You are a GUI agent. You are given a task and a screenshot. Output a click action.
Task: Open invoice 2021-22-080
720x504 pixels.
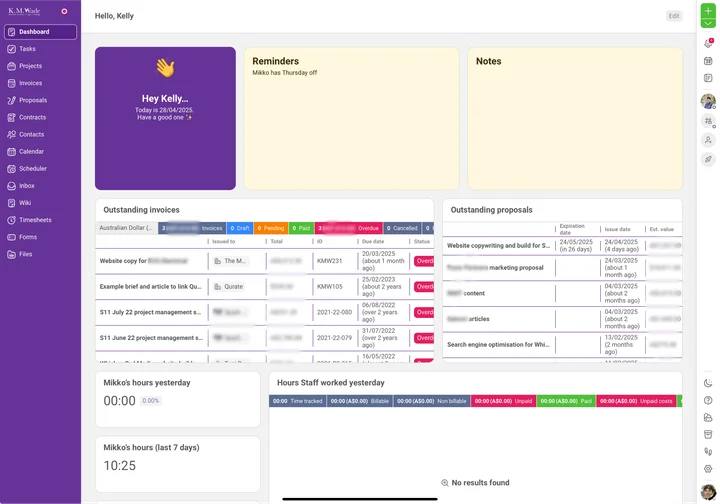tap(264, 312)
